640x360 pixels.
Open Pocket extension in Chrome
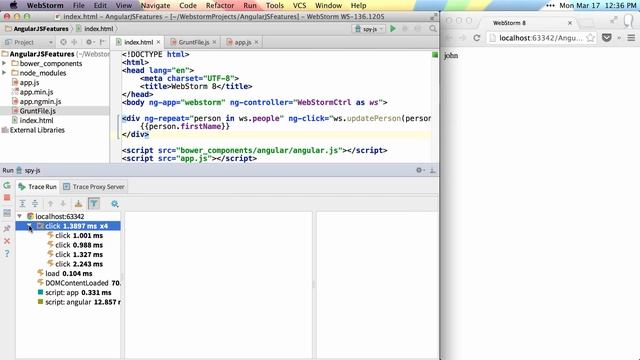pyautogui.click(x=607, y=38)
